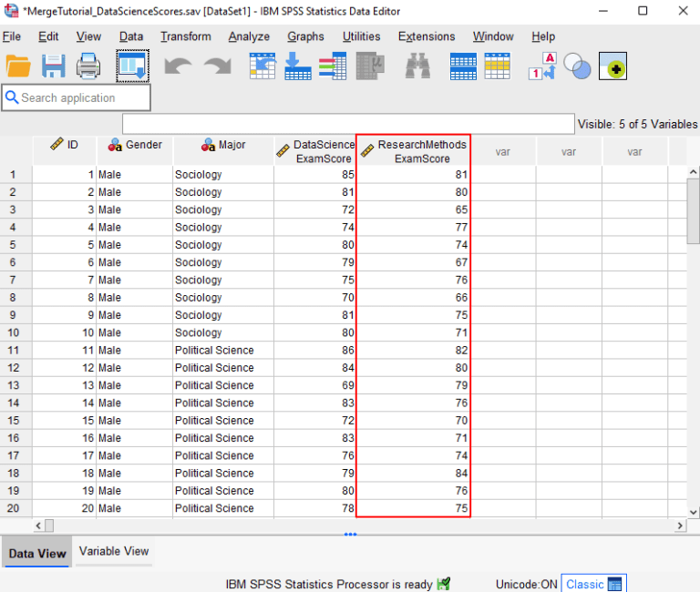The height and width of the screenshot is (592, 700).
Task: Click the split-pane dots handle above tabs
Action: (350, 534)
